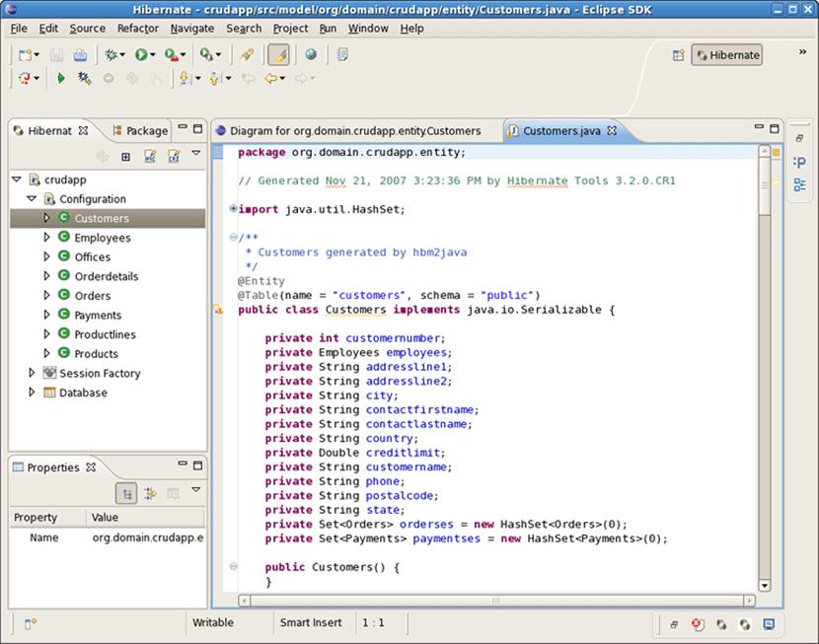Click the Print icon in toolbar
This screenshot has width=819, height=644.
80,55
